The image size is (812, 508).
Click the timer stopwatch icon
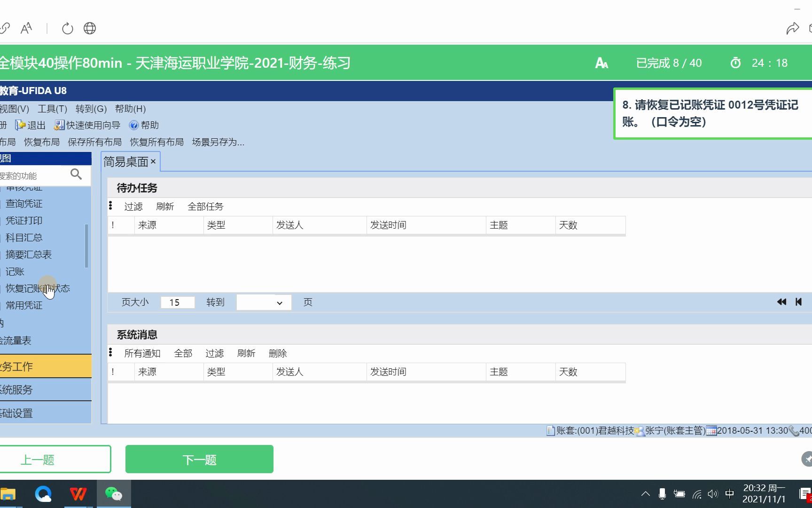(x=735, y=63)
